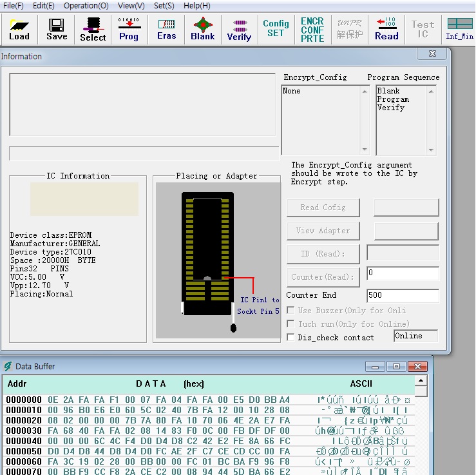Click the ASCII column header
Viewport: 476px width, 475px height.
(361, 383)
